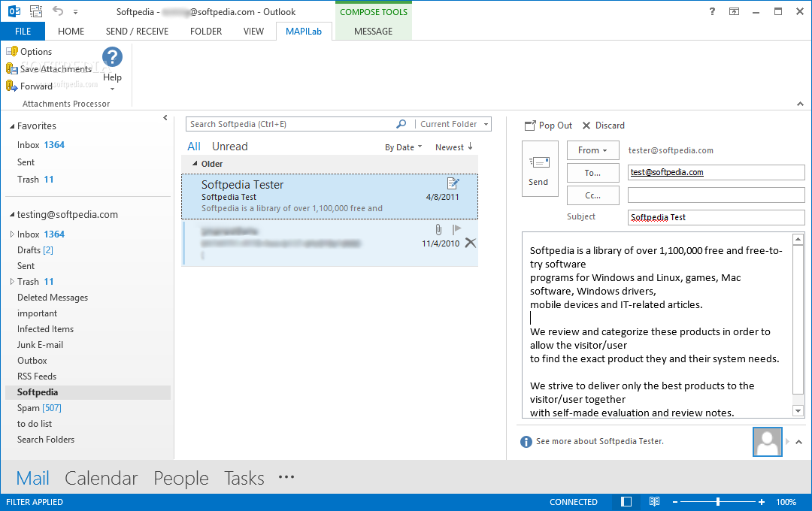Open the Softpedia Tester message dated 4/8/2011

[329, 197]
